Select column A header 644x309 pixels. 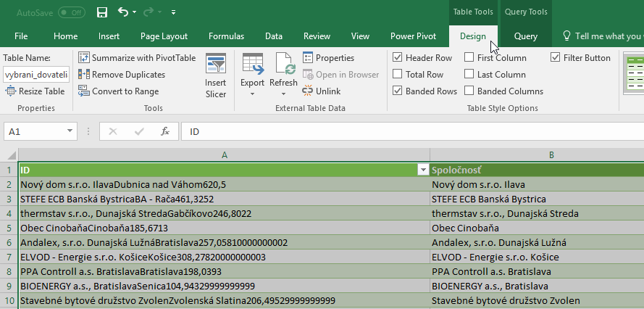[x=225, y=154]
